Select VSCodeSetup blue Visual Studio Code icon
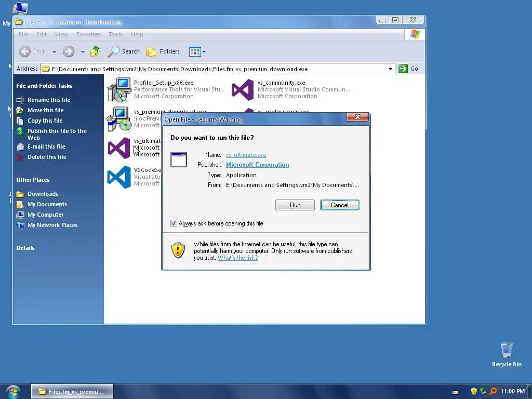The image size is (532, 399). 119,177
